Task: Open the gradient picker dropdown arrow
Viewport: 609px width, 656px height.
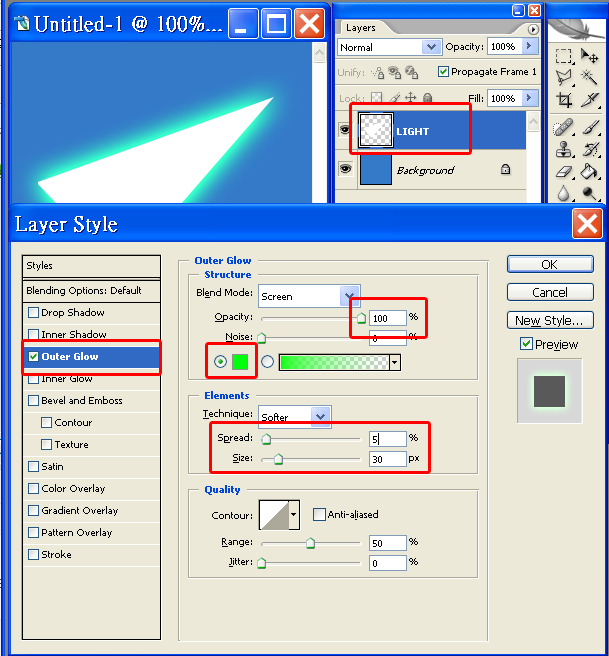Action: tap(394, 362)
